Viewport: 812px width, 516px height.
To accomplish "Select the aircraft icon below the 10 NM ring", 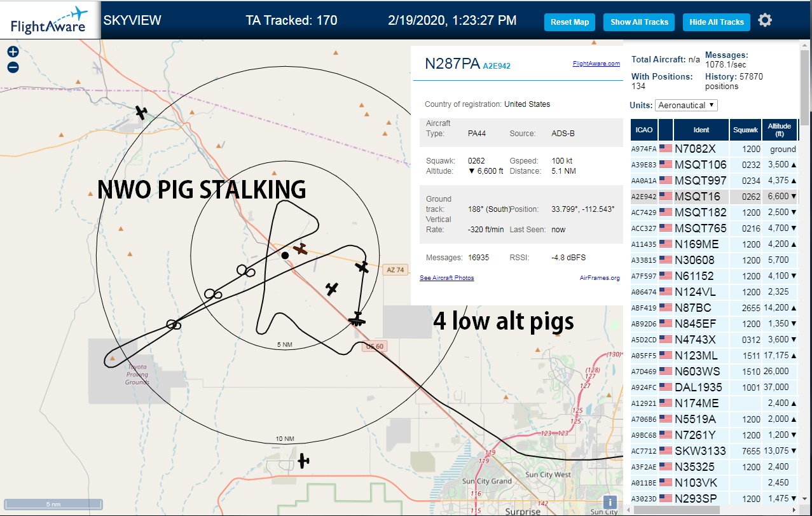I will [303, 461].
